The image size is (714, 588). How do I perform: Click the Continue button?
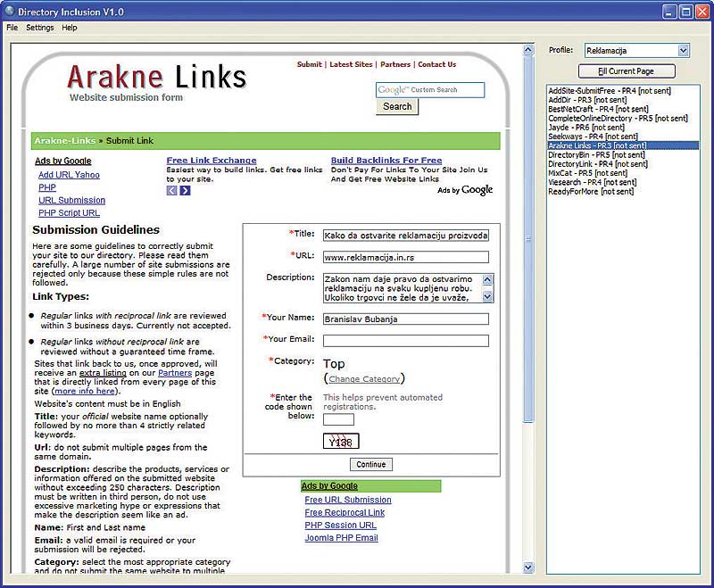click(x=371, y=464)
